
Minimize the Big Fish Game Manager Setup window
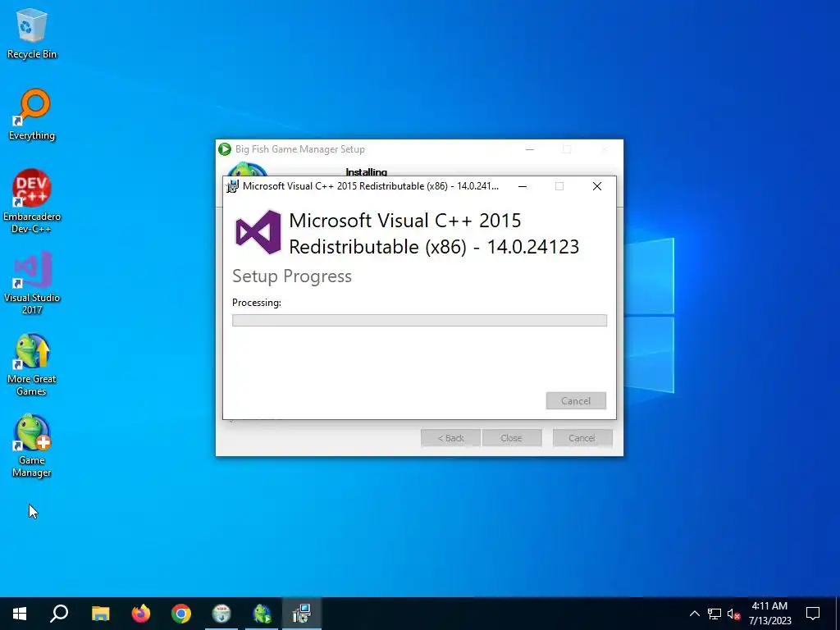point(530,149)
